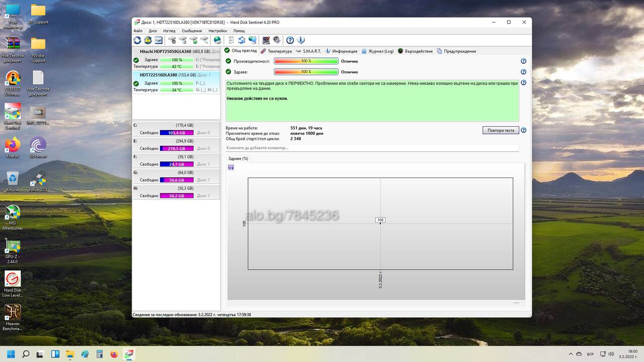
Task: Open the Настройки menu
Action: tap(218, 31)
